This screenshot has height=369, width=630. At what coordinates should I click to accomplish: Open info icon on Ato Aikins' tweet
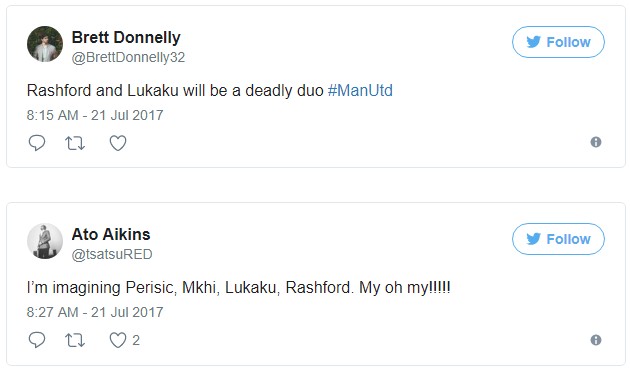[596, 340]
